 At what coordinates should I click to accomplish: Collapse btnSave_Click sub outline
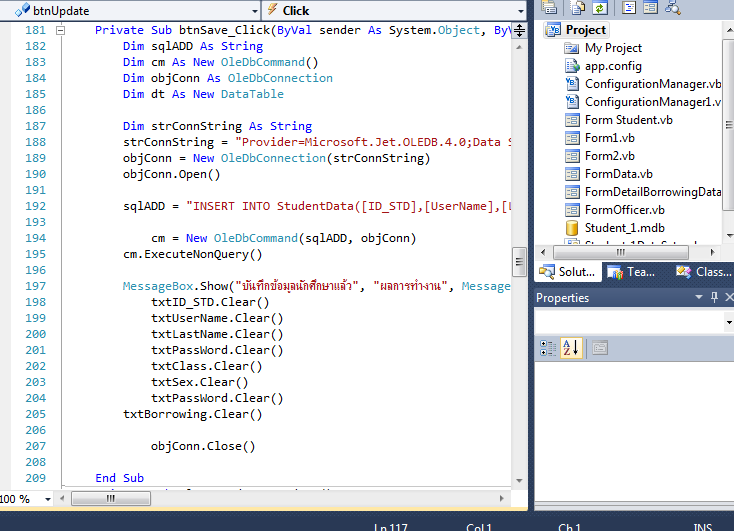pyautogui.click(x=60, y=30)
